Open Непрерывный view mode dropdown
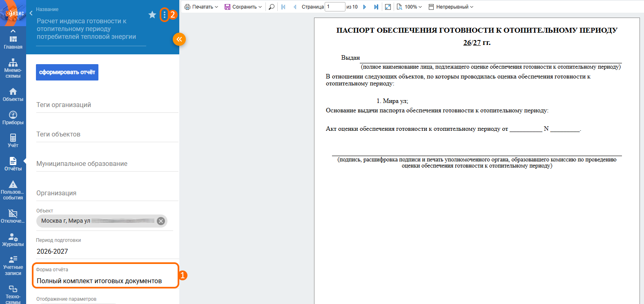 [x=451, y=7]
